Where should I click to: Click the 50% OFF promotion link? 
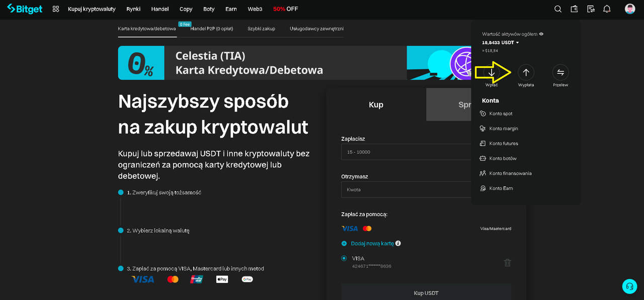pyautogui.click(x=286, y=9)
